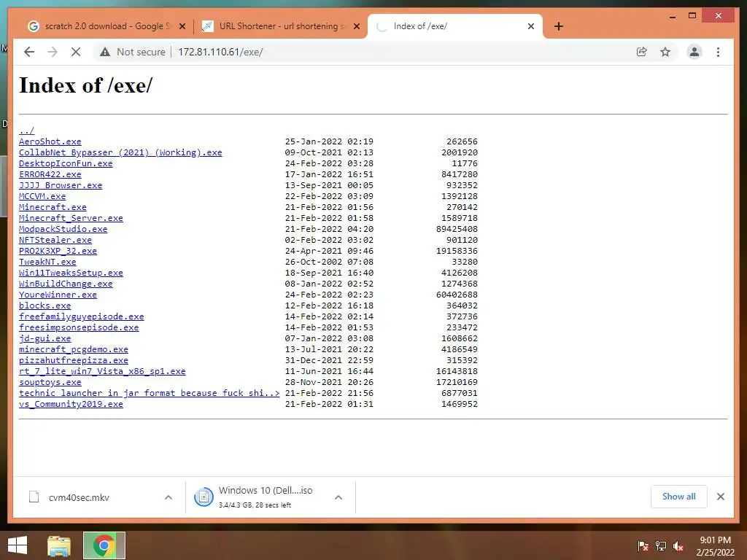Click the Chrome taskbar icon

104,545
